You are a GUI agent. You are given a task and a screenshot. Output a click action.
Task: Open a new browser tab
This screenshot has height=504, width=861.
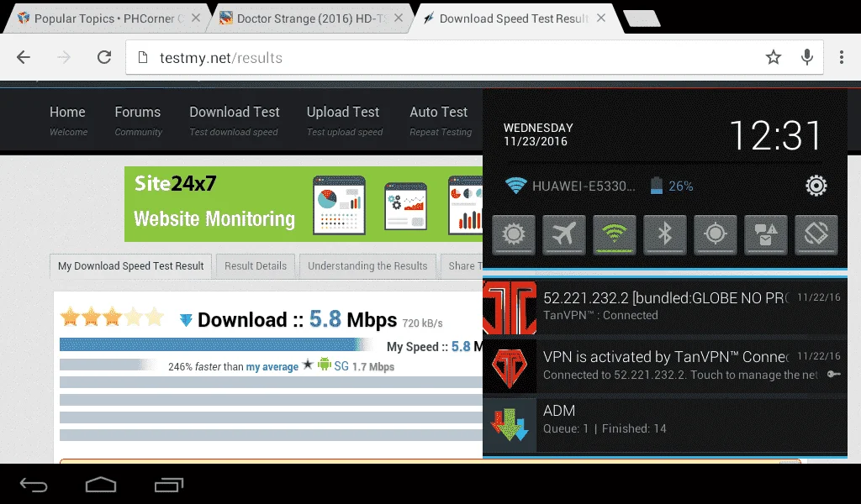642,18
